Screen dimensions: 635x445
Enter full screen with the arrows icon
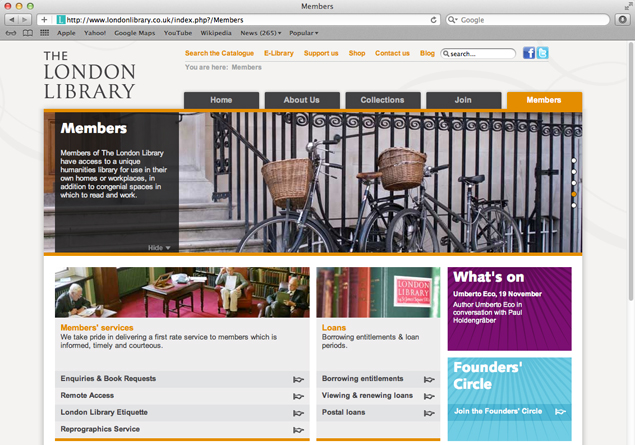[x=628, y=6]
